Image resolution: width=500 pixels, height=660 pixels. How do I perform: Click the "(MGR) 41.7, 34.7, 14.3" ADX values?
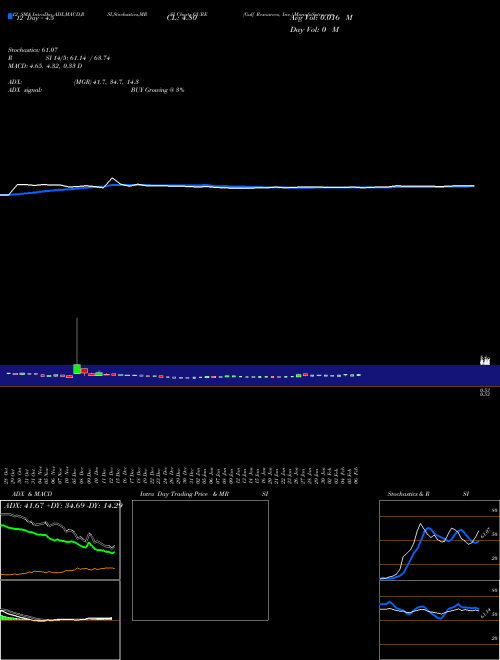coord(106,82)
